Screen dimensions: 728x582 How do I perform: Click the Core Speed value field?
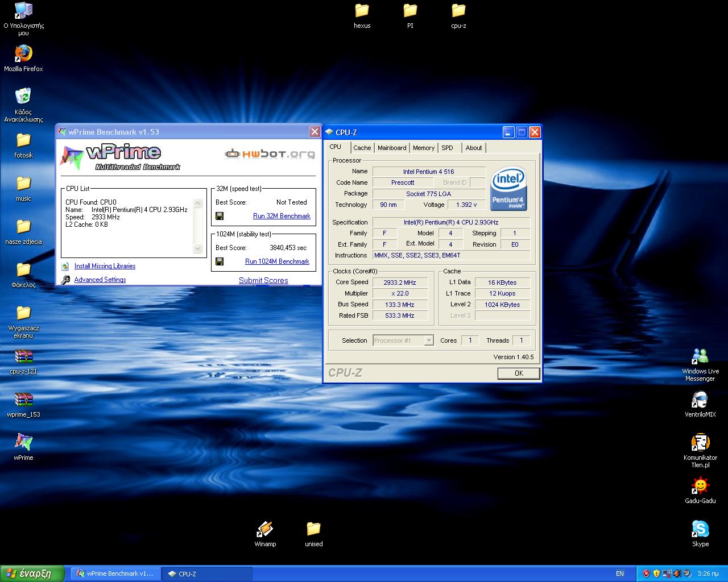[x=400, y=282]
